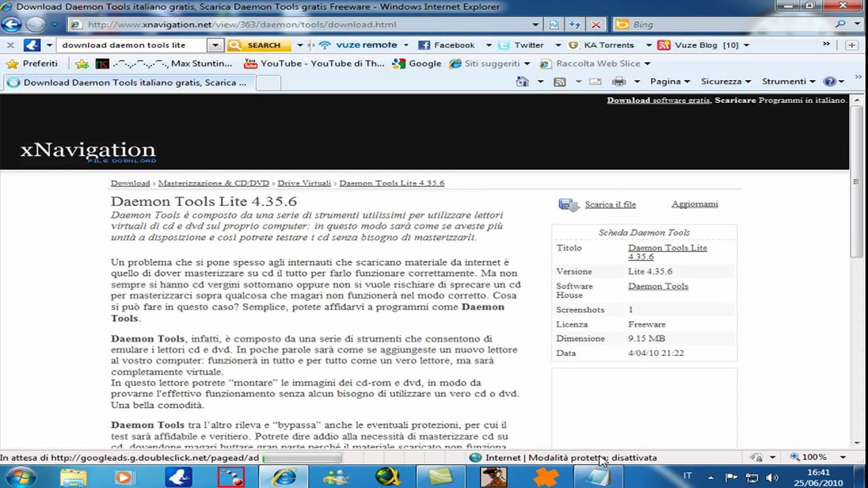Click the xNavigation site logo
The height and width of the screenshot is (488, 868).
88,150
